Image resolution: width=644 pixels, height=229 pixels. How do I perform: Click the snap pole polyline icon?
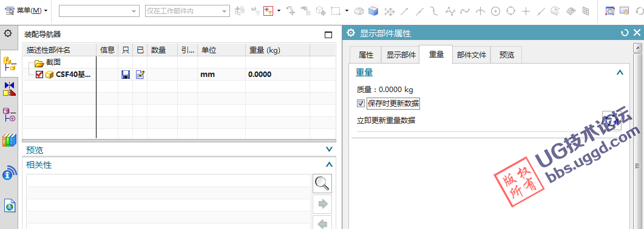tap(450, 11)
